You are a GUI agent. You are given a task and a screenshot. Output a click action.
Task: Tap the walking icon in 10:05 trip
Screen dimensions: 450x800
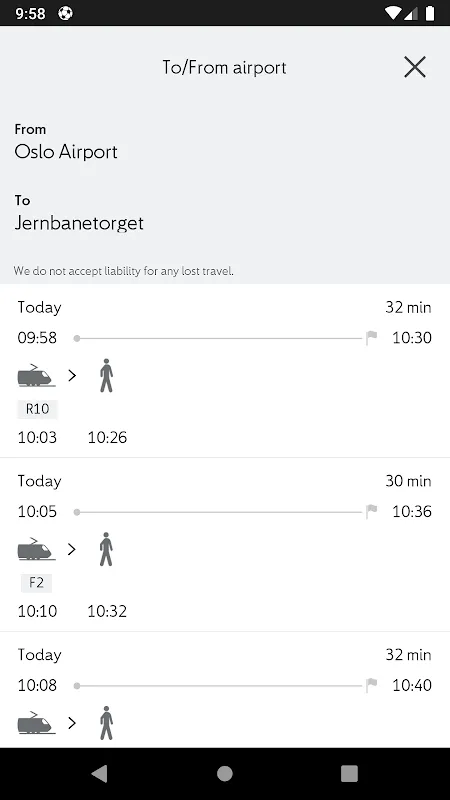pos(106,549)
